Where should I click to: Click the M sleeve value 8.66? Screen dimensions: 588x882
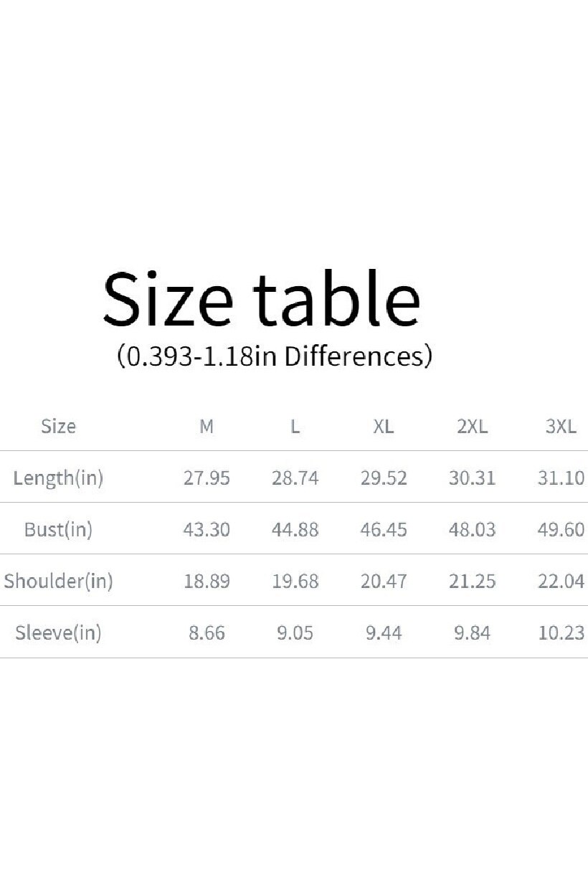(x=207, y=633)
